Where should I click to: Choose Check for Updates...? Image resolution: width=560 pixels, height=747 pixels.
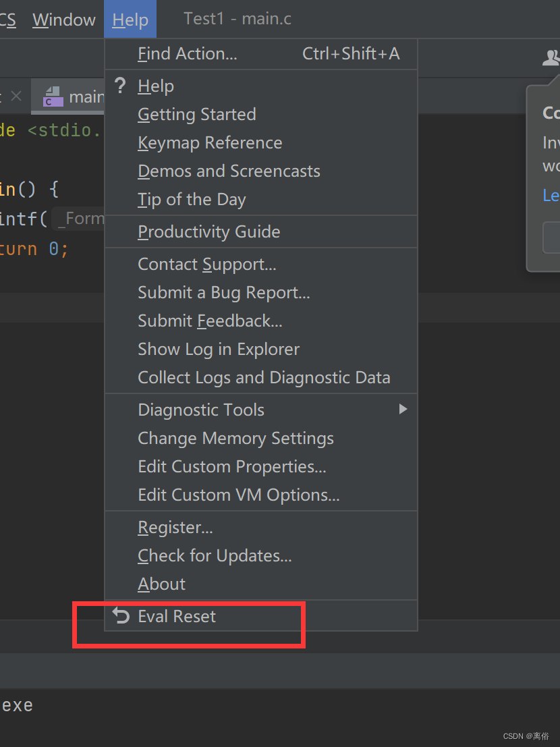[261, 555]
